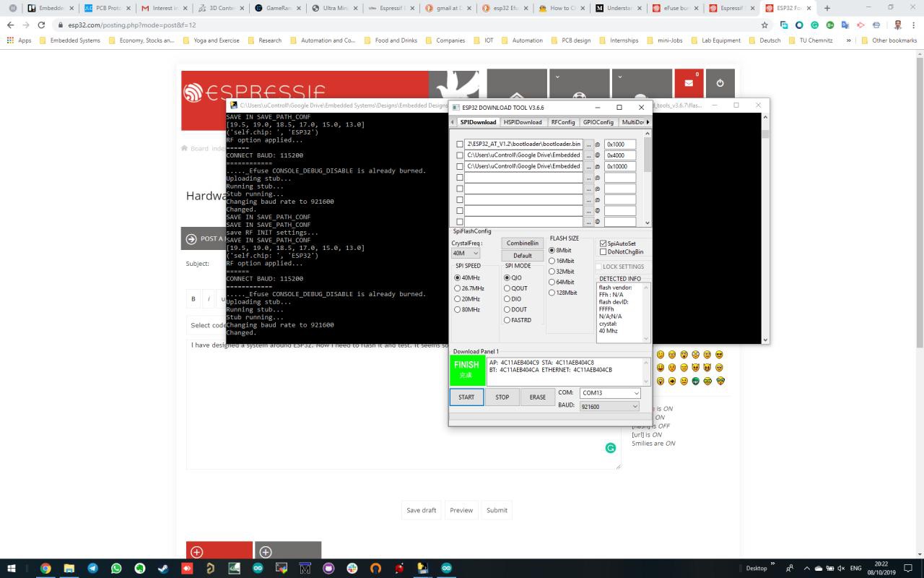924x578 pixels.
Task: Click the 0x1000 address input field
Action: (620, 144)
